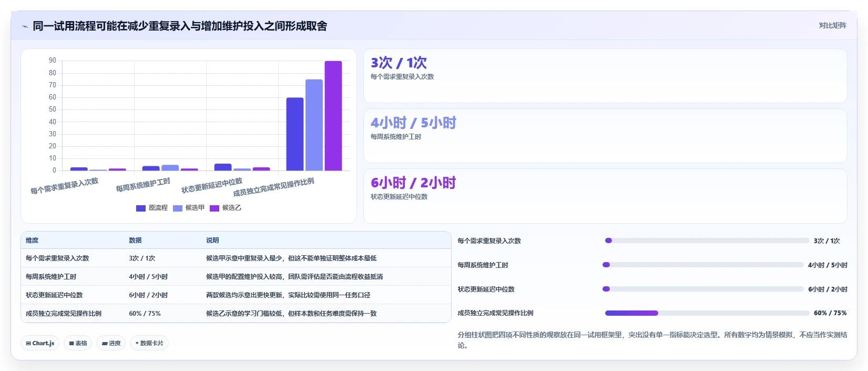Click the 每个需求重复录入次数 progress bar
The image size is (868, 371).
(x=707, y=240)
